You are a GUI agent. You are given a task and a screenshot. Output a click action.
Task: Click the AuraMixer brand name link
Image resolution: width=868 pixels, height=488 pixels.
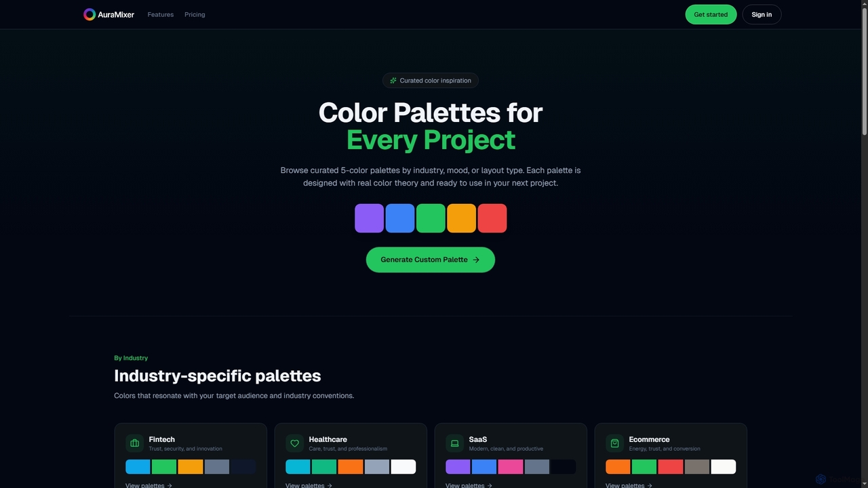(x=116, y=14)
